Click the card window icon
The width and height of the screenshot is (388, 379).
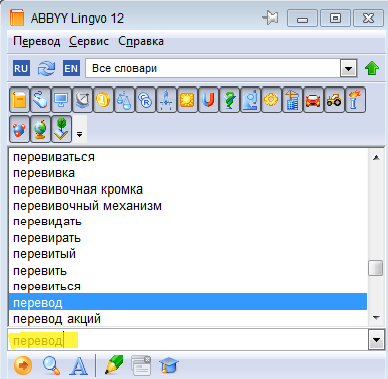tap(141, 365)
